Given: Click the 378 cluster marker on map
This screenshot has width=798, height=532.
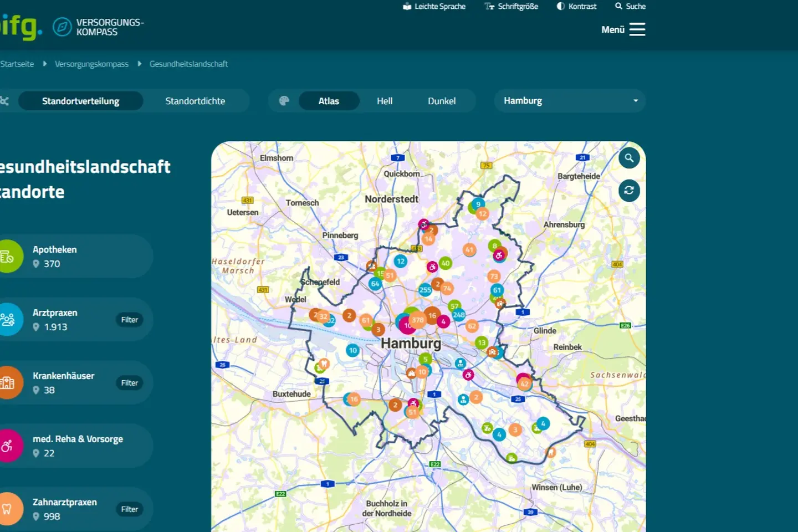Looking at the screenshot, I should [x=418, y=320].
